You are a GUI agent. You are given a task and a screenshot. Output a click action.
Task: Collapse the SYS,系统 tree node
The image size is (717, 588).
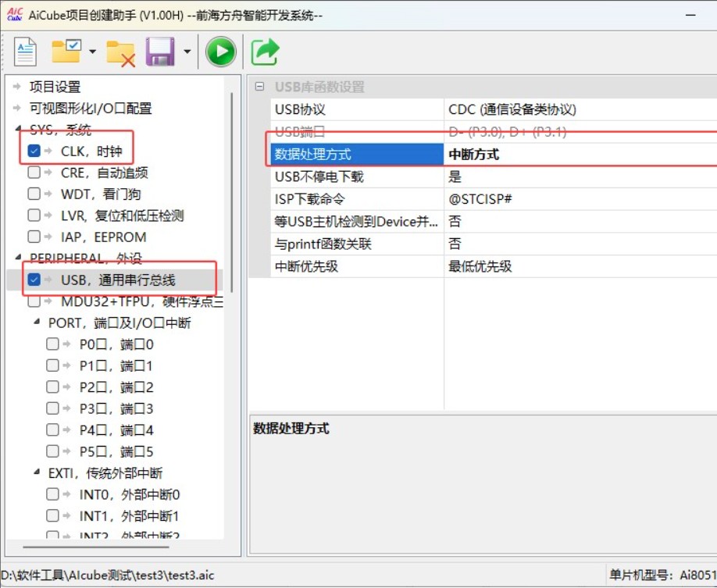18,129
